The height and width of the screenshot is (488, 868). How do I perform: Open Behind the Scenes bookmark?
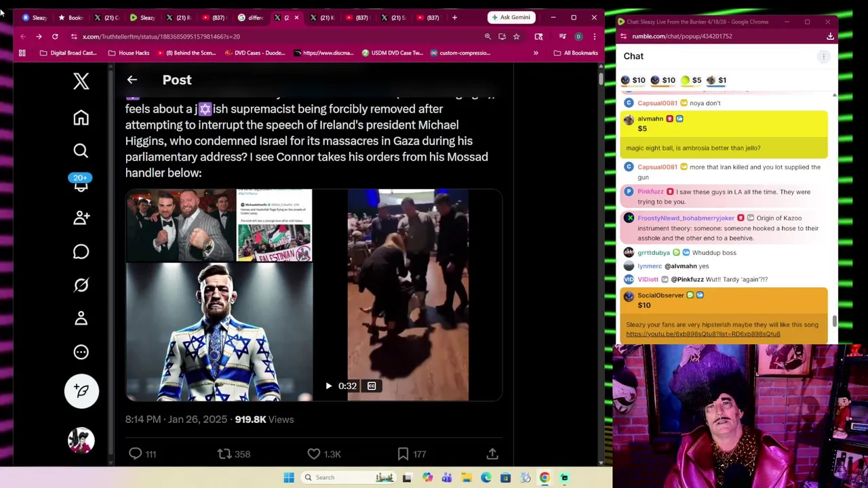click(x=185, y=53)
